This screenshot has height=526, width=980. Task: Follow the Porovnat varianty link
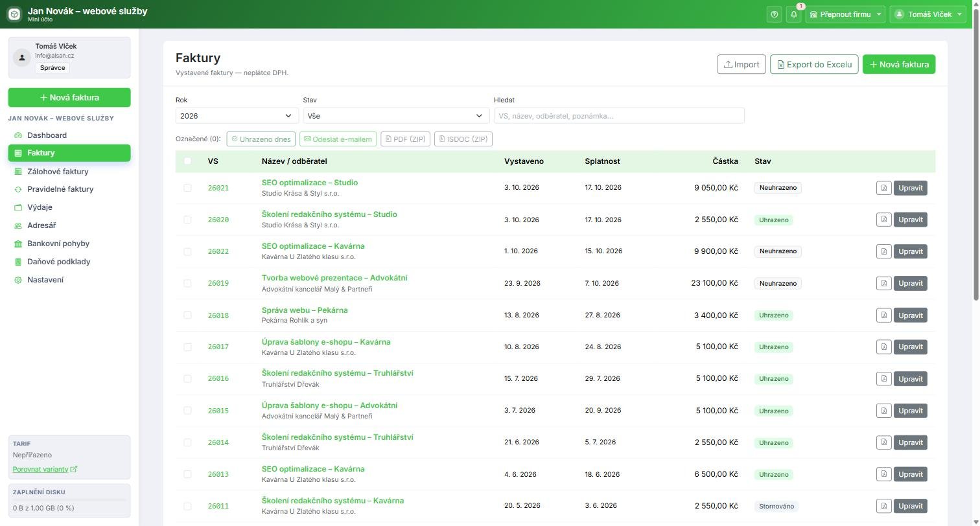click(x=45, y=469)
